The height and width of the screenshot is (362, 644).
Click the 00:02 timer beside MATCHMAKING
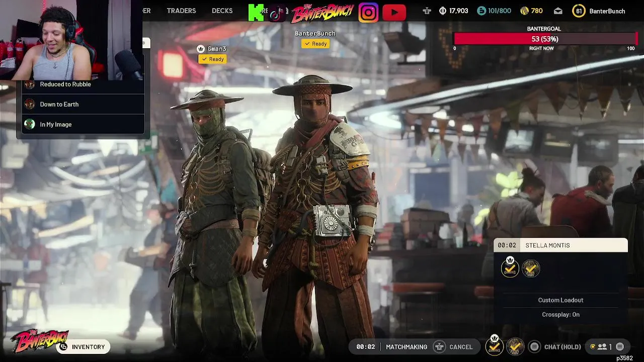pyautogui.click(x=366, y=347)
